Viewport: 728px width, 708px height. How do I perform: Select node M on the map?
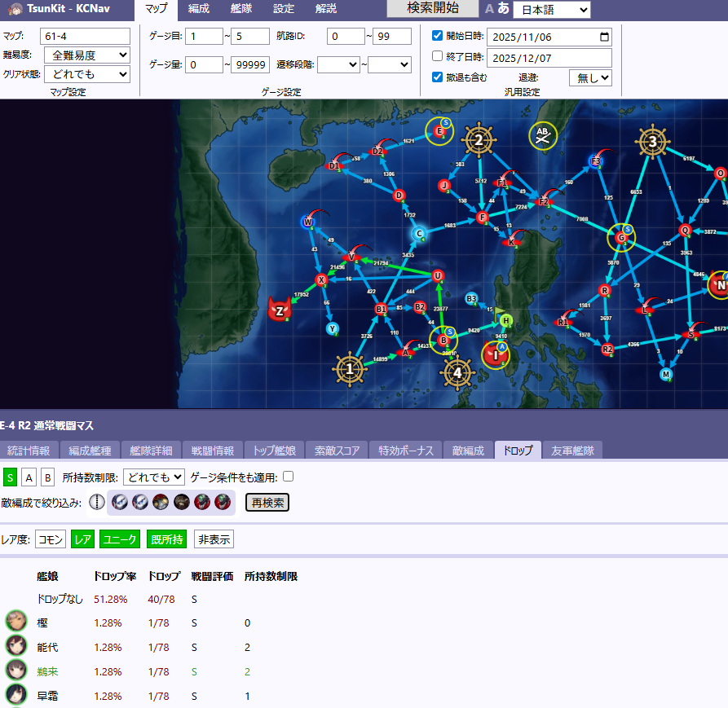coord(666,374)
